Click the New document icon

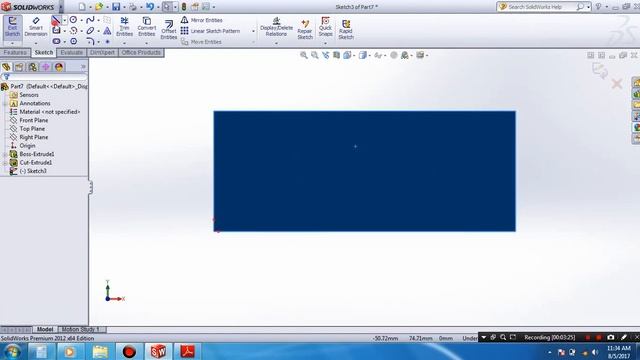[x=82, y=7]
